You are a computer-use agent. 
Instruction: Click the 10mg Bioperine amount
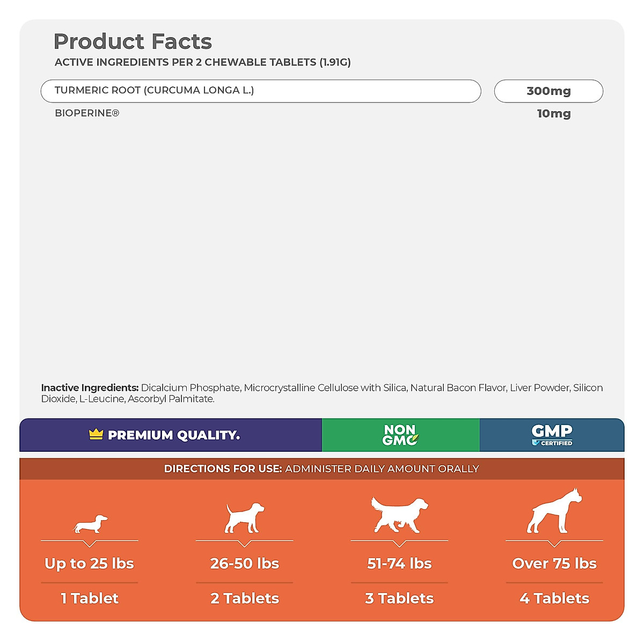coord(554,114)
